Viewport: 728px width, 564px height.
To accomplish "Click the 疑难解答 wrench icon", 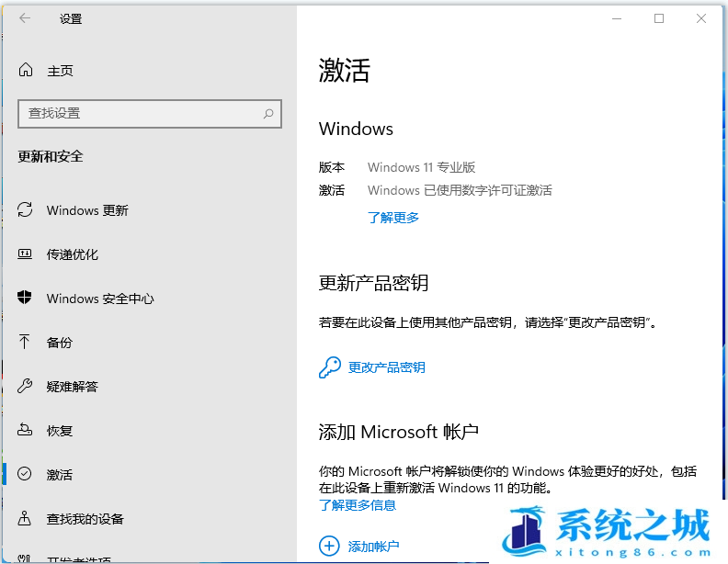I will click(x=25, y=386).
